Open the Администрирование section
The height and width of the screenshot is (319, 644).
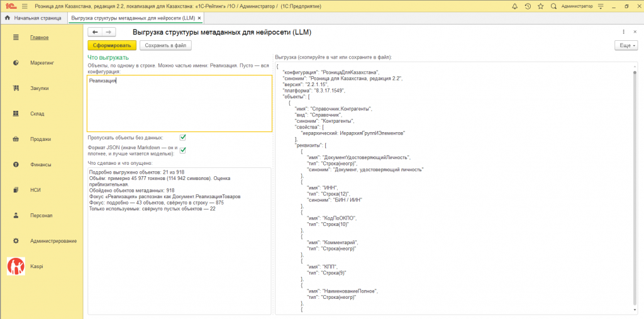click(53, 241)
